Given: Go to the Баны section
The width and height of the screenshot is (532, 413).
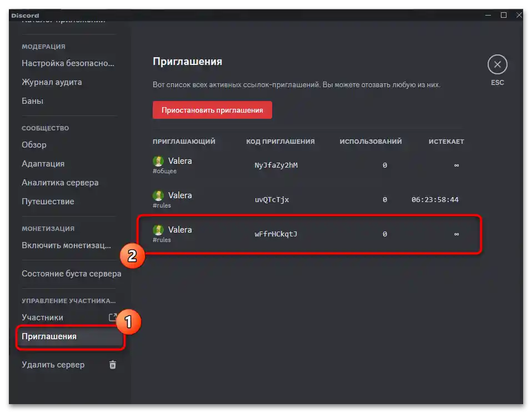Looking at the screenshot, I should pyautogui.click(x=32, y=101).
